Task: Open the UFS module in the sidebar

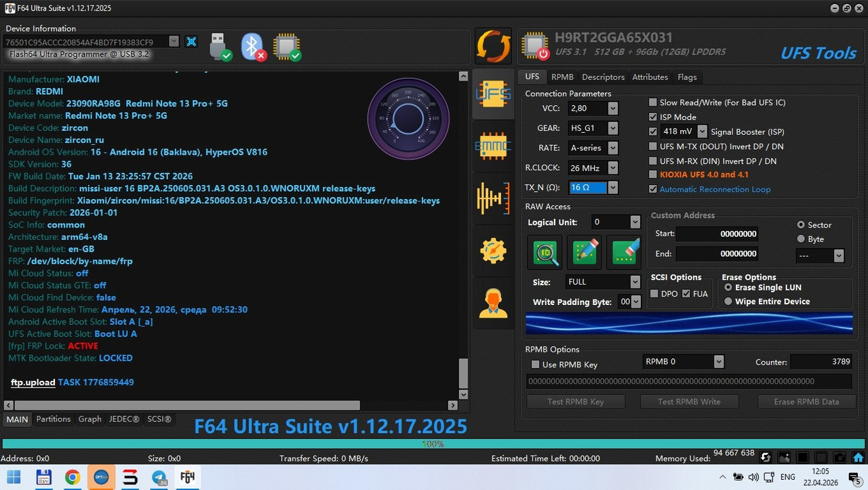Action: [x=493, y=94]
